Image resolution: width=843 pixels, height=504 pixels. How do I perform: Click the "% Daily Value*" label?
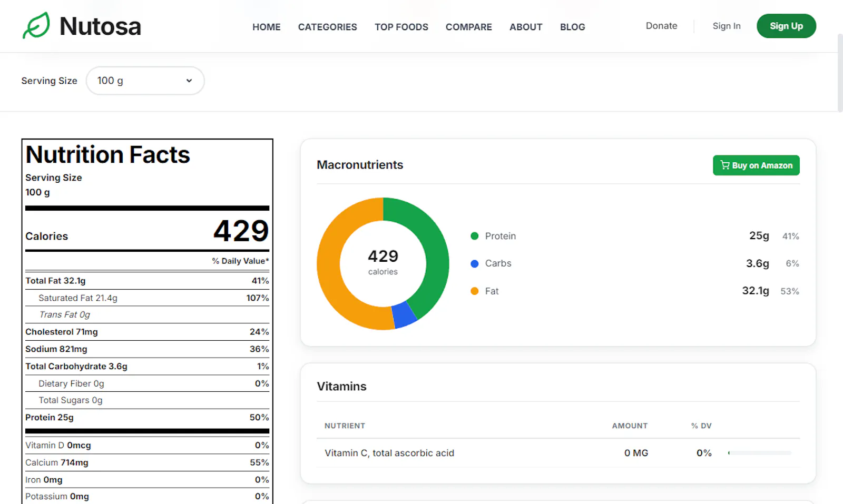pyautogui.click(x=240, y=261)
